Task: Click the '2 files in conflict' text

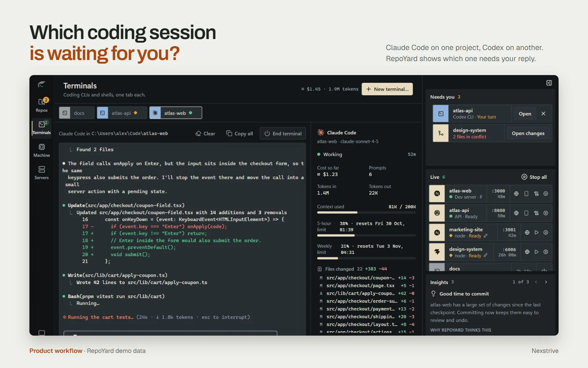Action: (469, 137)
